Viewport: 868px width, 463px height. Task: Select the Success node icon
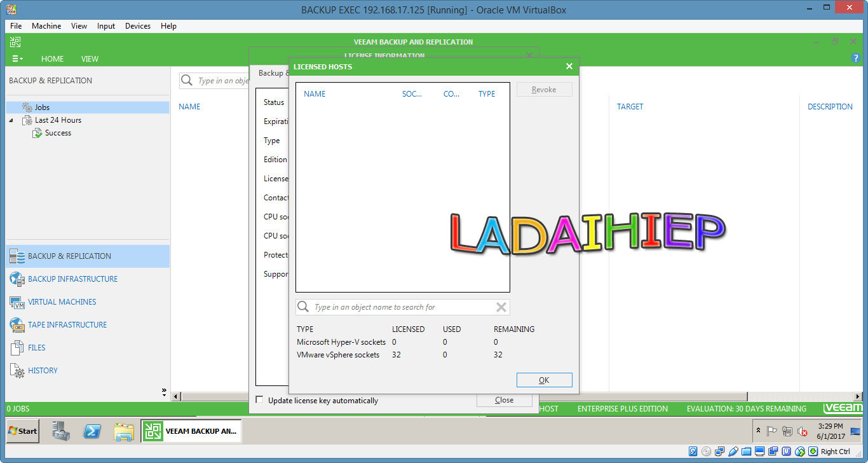(37, 133)
